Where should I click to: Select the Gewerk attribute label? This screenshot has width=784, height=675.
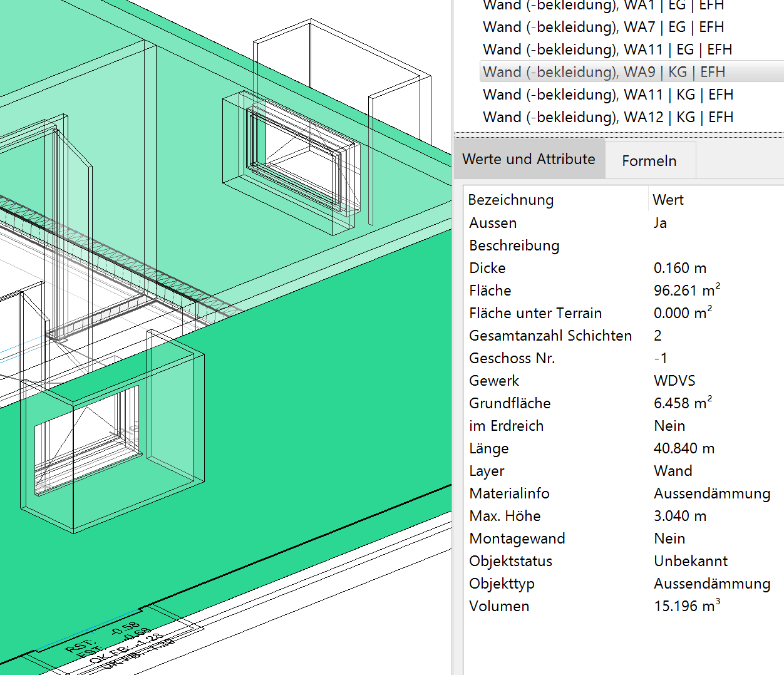tap(494, 381)
